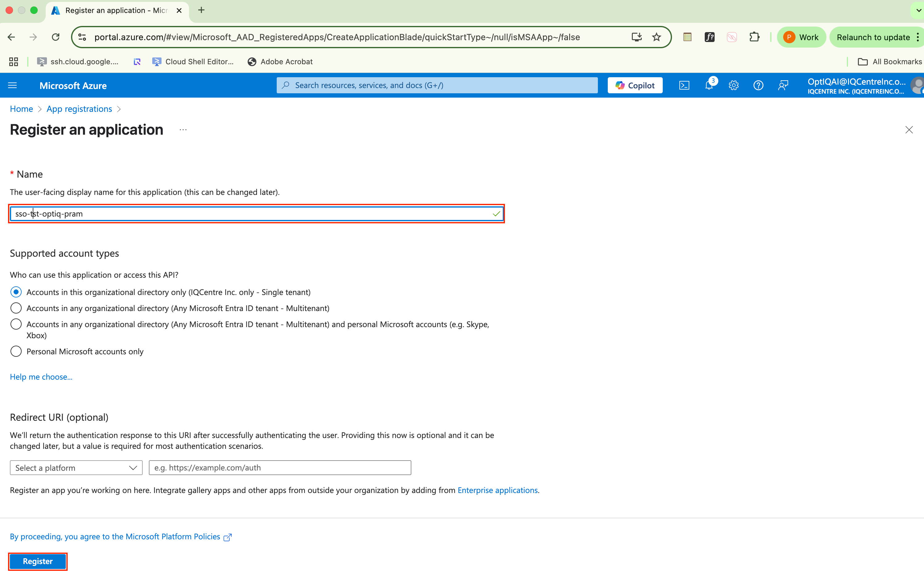Close the Register an application tab
This screenshot has width=924, height=577.
pyautogui.click(x=179, y=10)
